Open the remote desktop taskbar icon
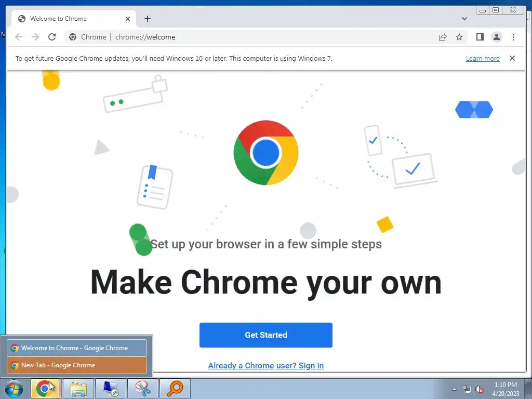This screenshot has width=532, height=399. (111, 389)
